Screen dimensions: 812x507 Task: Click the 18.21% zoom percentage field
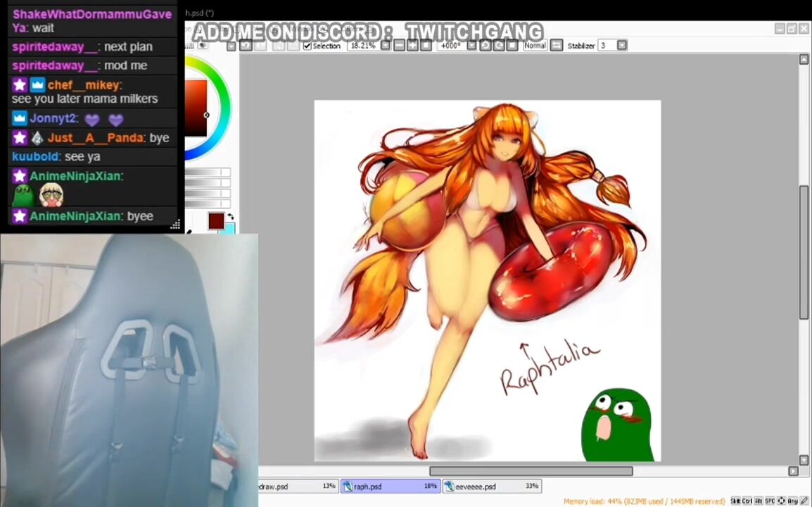[x=363, y=46]
